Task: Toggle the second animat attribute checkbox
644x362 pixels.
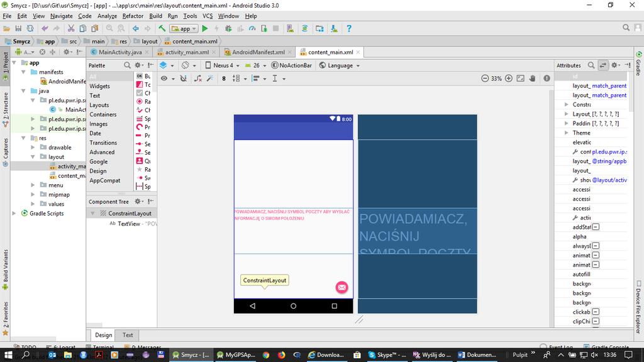Action: point(596,265)
